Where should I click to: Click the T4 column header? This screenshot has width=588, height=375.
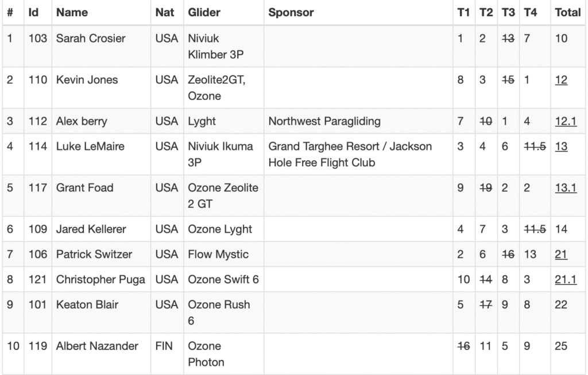(x=530, y=12)
